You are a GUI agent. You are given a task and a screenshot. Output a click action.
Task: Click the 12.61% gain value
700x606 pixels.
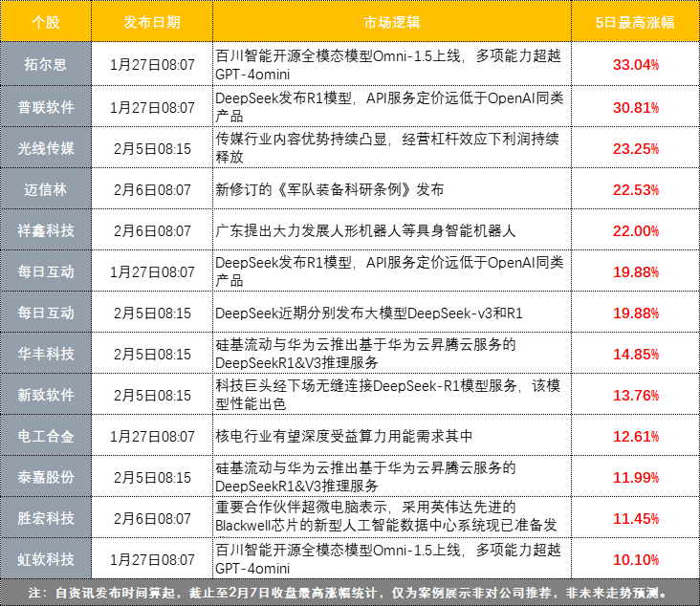[x=636, y=436]
